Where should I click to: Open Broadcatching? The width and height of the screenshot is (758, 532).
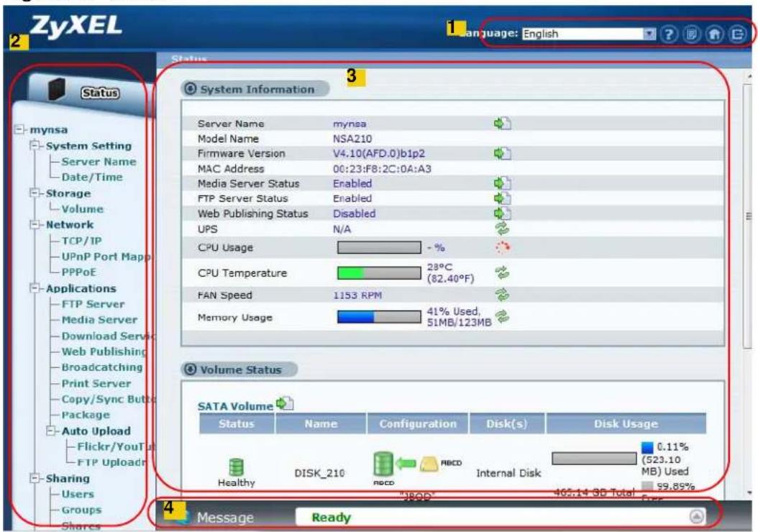102,367
